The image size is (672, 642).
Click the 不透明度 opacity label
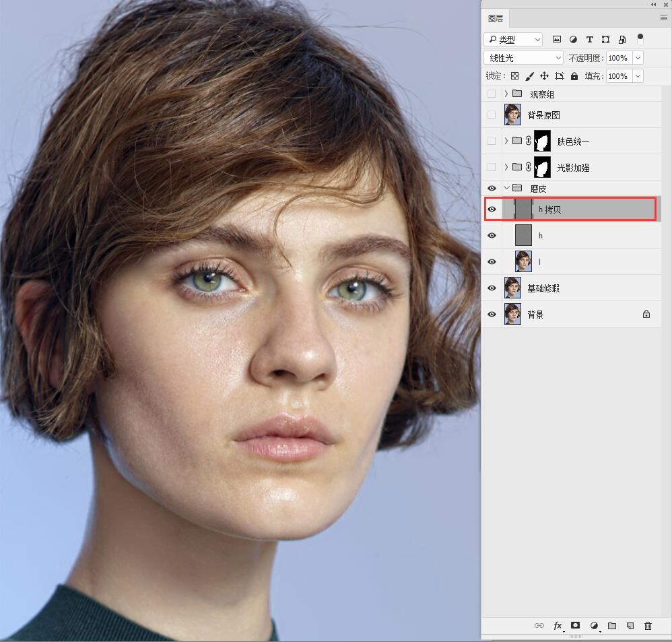586,58
